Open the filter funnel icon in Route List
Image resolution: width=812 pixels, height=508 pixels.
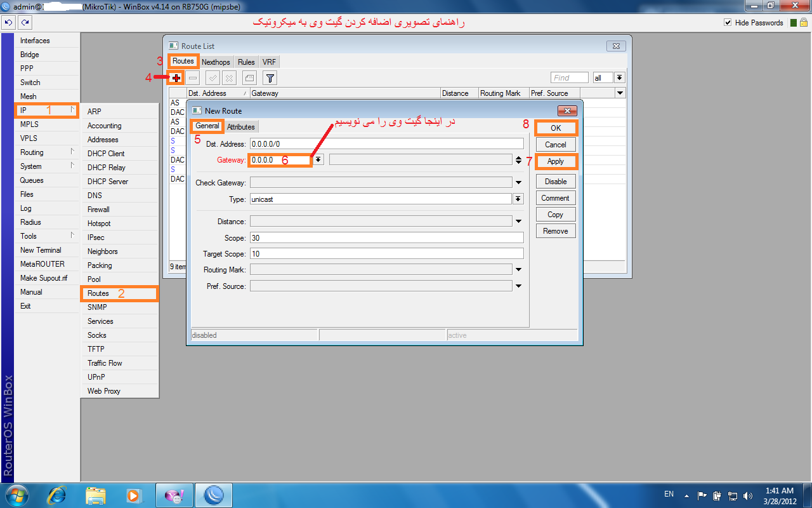tap(270, 78)
